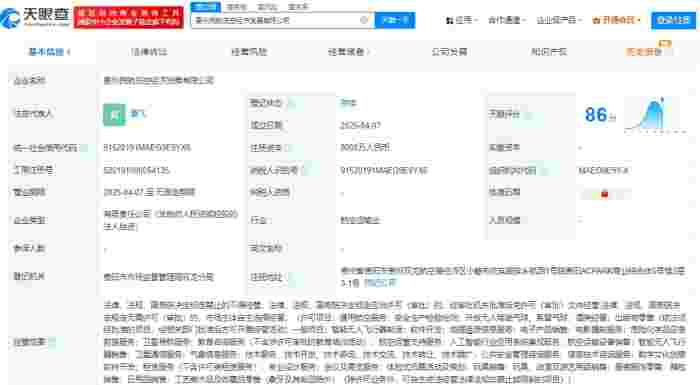
Task: Click the red marker in the 核准日期 row
Action: [604, 194]
